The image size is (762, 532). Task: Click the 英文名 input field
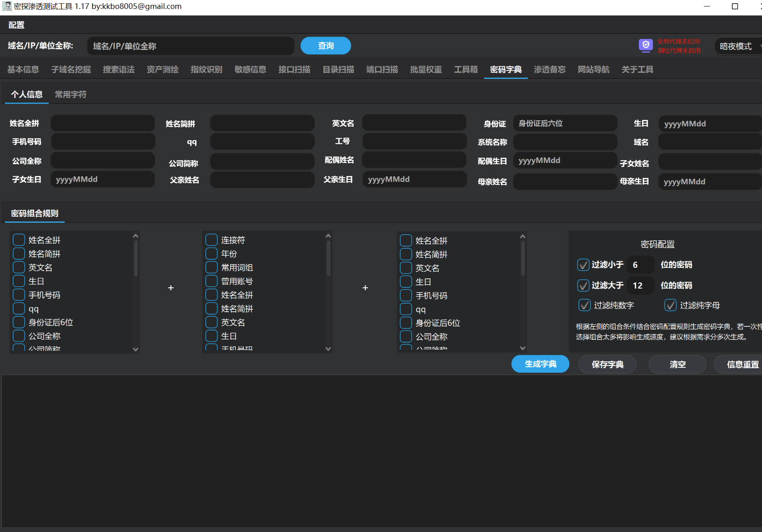point(414,123)
